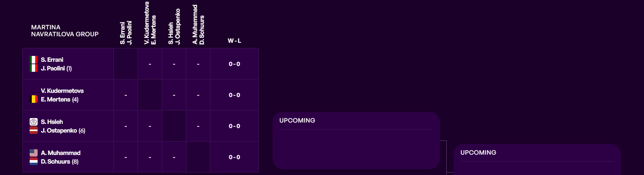Image resolution: width=644 pixels, height=175 pixels.
Task: Select the US flag next to A. Muhammad
Action: coord(33,153)
